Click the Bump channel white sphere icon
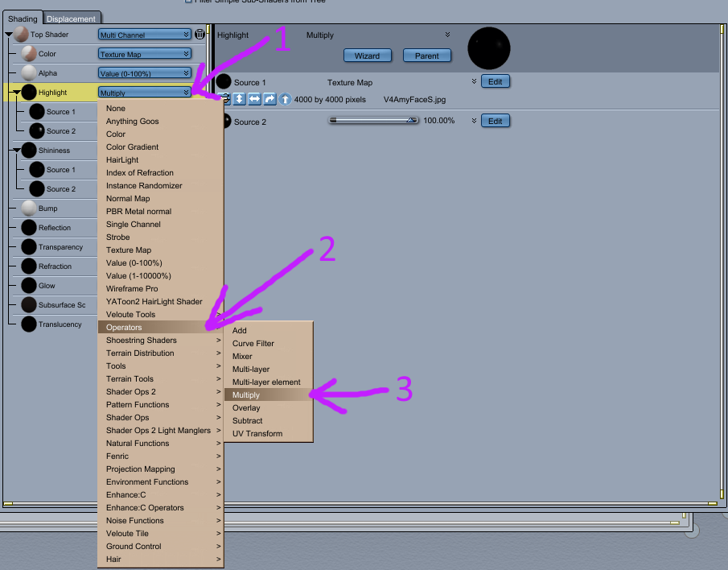 tap(29, 209)
